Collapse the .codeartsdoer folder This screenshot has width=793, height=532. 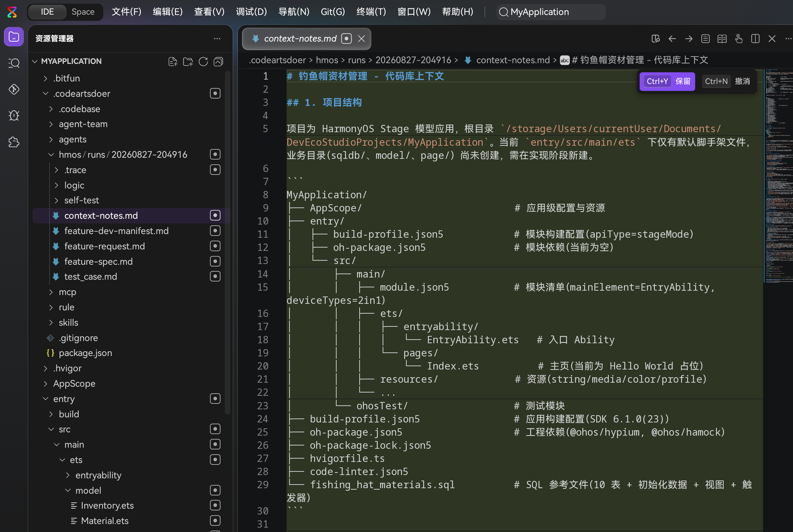click(45, 93)
